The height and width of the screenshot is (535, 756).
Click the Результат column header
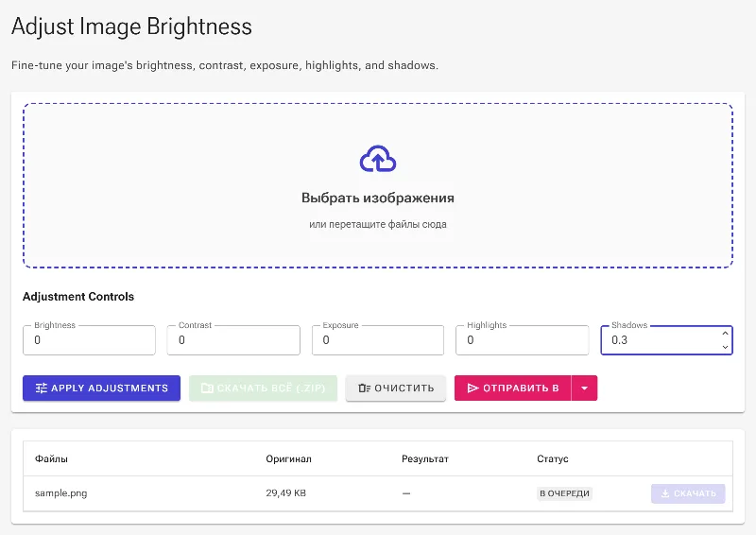(425, 458)
